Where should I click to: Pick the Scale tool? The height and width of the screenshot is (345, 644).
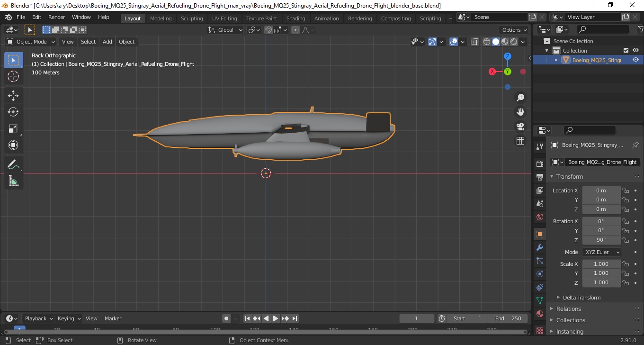[x=13, y=128]
